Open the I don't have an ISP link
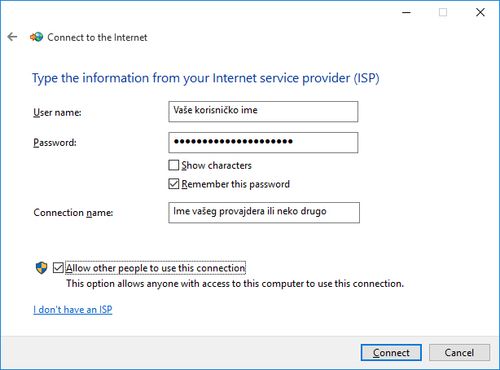This screenshot has width=500, height=370. point(73,310)
